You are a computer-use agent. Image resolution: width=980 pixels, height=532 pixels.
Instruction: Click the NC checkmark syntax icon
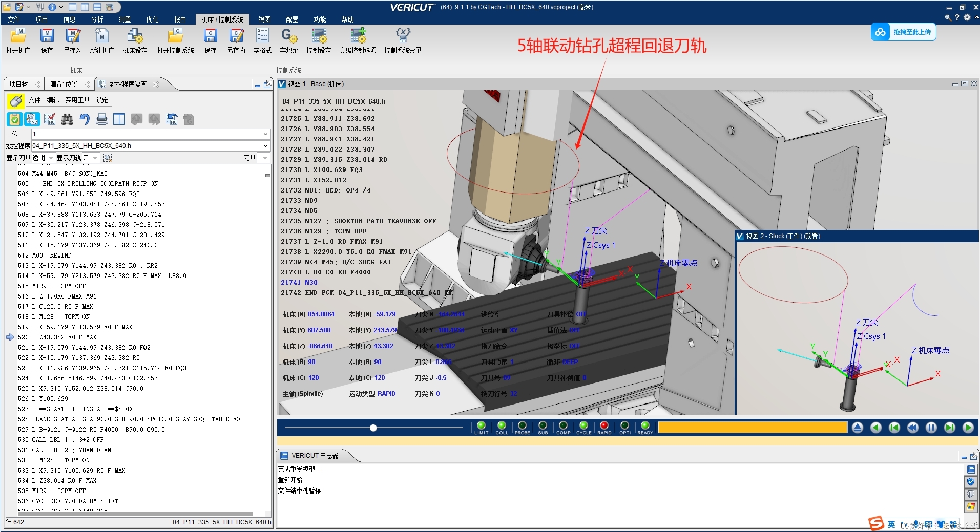50,119
